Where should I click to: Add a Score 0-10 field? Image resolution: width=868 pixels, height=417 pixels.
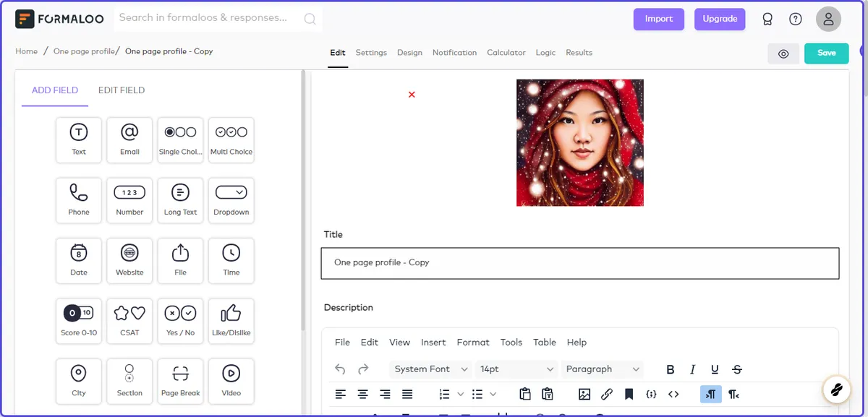point(79,322)
